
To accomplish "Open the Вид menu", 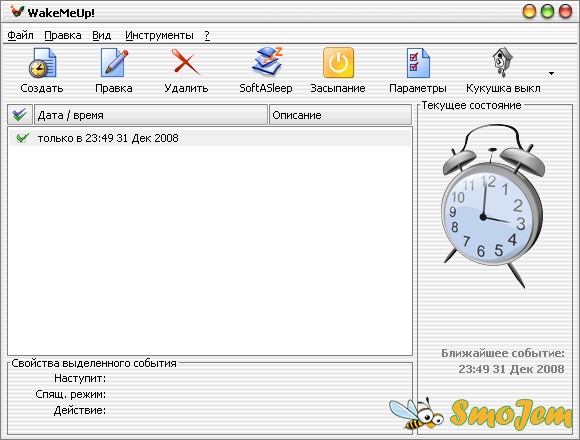I will click(101, 35).
